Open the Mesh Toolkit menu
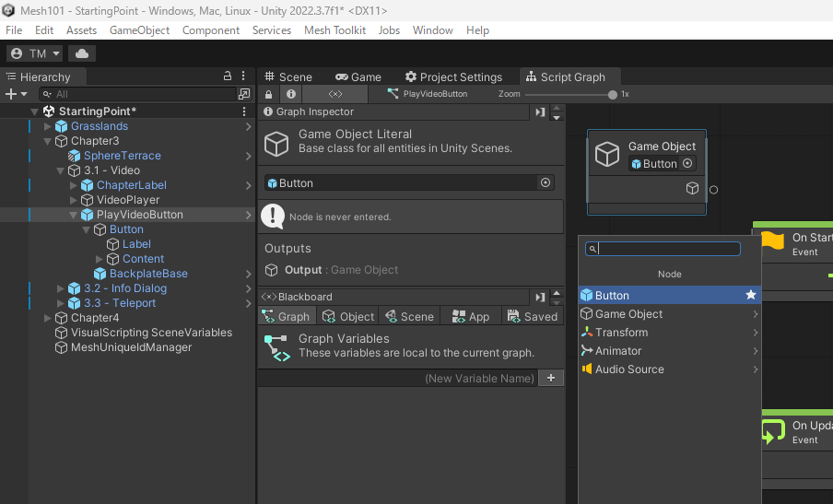833x504 pixels. coord(334,30)
